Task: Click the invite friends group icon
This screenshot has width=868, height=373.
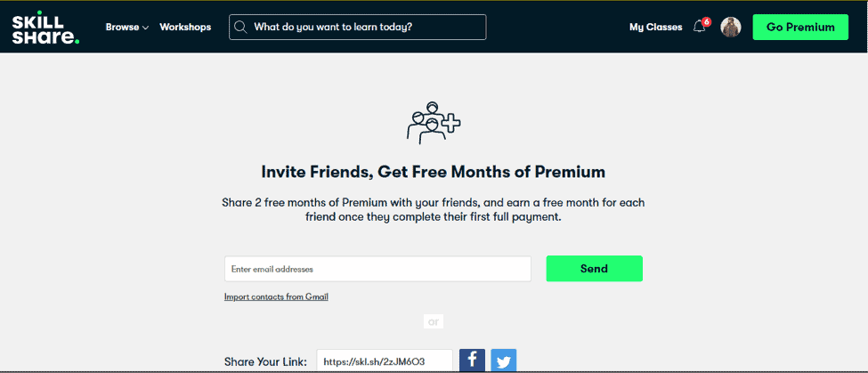Action: tap(434, 123)
